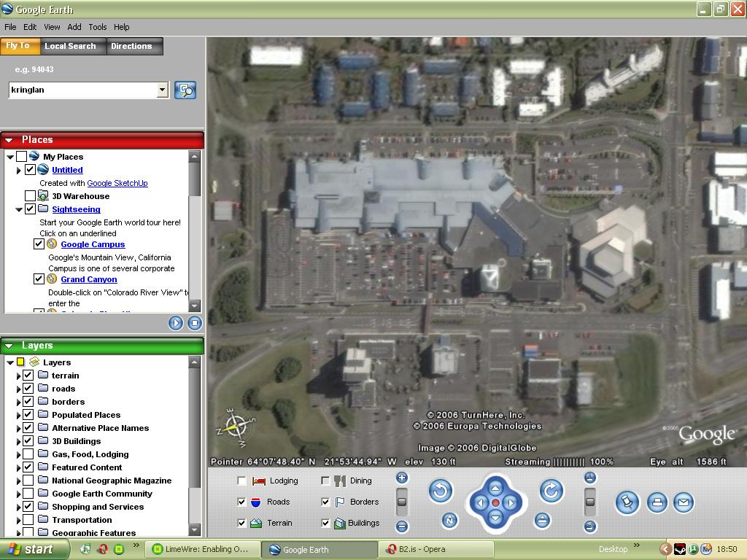Toggle the Dining checkbox
This screenshot has width=747, height=560.
click(x=325, y=481)
